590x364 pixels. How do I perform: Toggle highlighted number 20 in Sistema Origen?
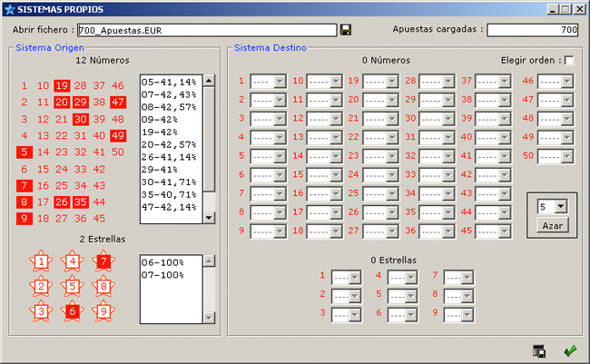62,102
